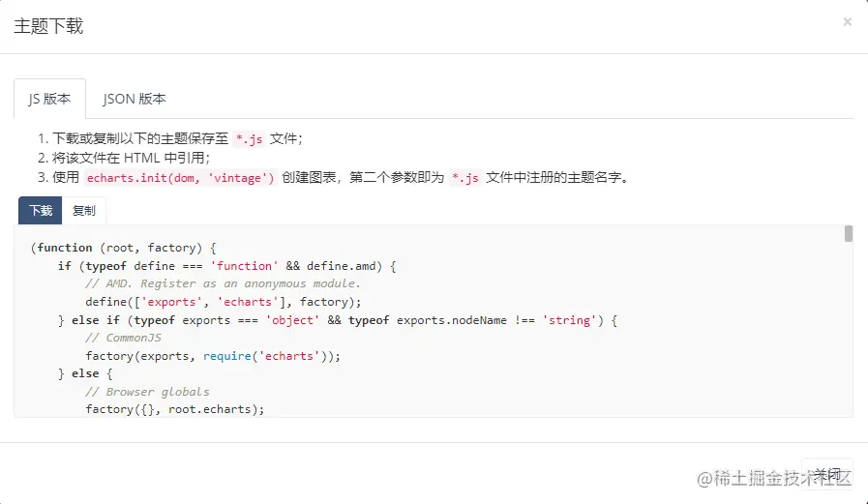
Task: Click the '// Browser globals' comment line
Action: (x=147, y=392)
